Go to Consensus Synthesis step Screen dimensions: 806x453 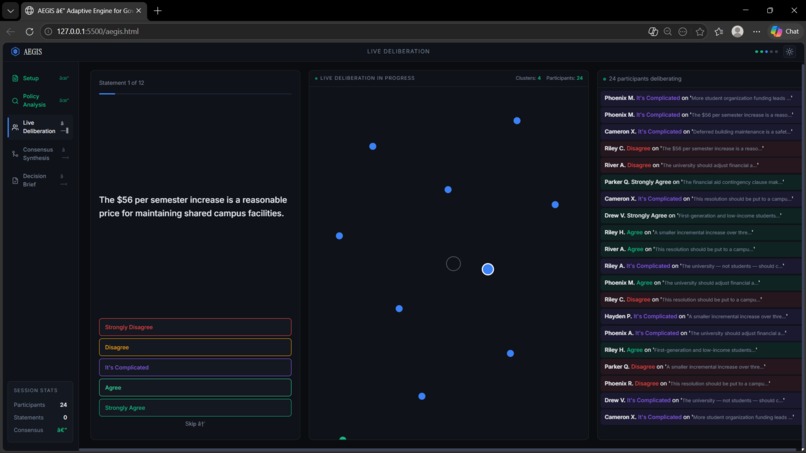tap(40, 154)
